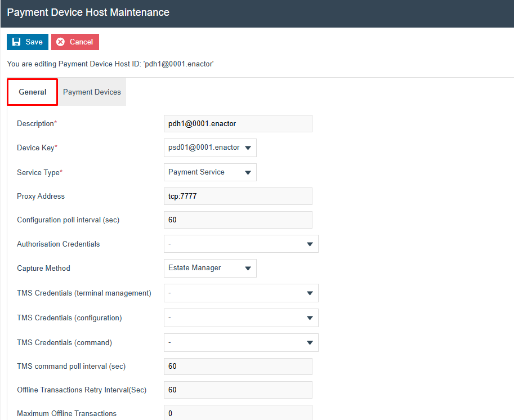Open the Capture Method dropdown
This screenshot has width=514, height=420.
click(x=210, y=268)
